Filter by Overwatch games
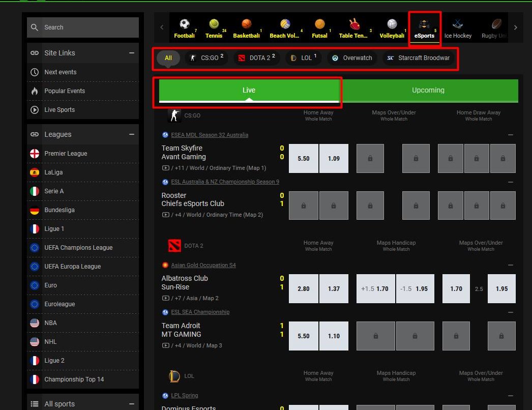The image size is (532, 410). coord(352,58)
